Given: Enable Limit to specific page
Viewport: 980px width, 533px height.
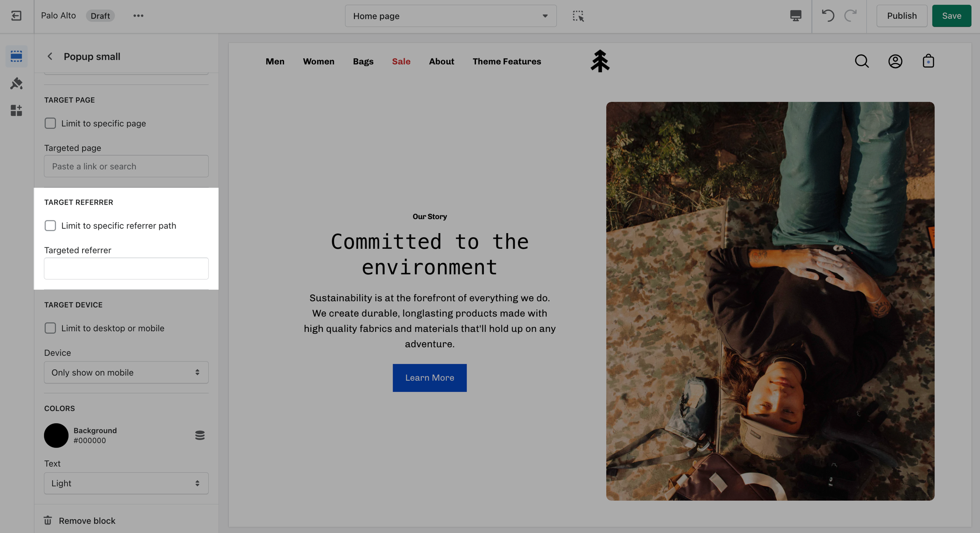Looking at the screenshot, I should click(x=50, y=123).
